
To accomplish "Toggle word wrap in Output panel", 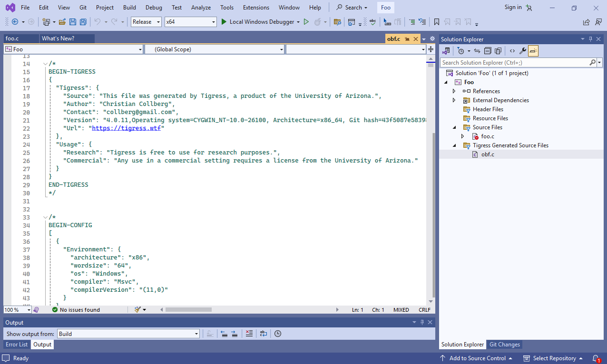I will [263, 334].
